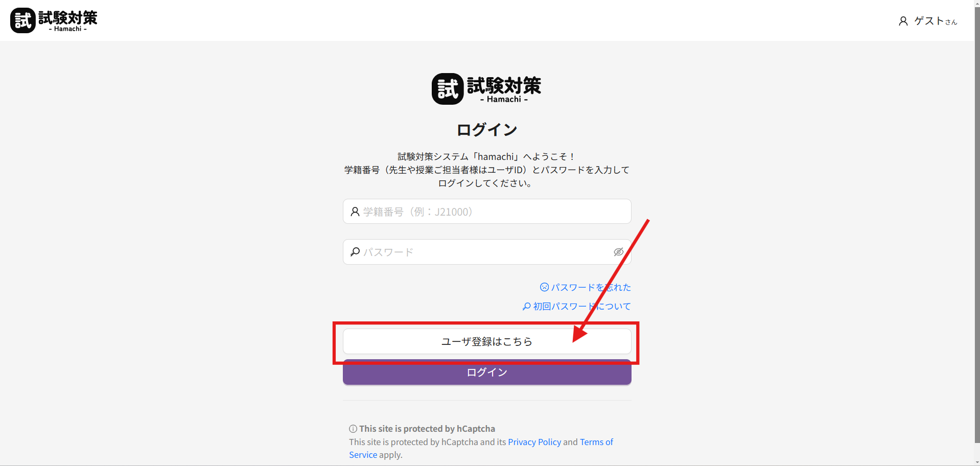The image size is (980, 466).
Task: Open the hCaptcha Privacy Policy link
Action: (x=534, y=442)
